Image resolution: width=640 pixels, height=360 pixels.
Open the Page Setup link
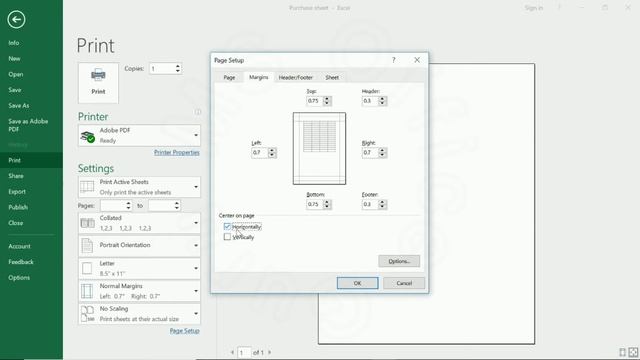184,331
